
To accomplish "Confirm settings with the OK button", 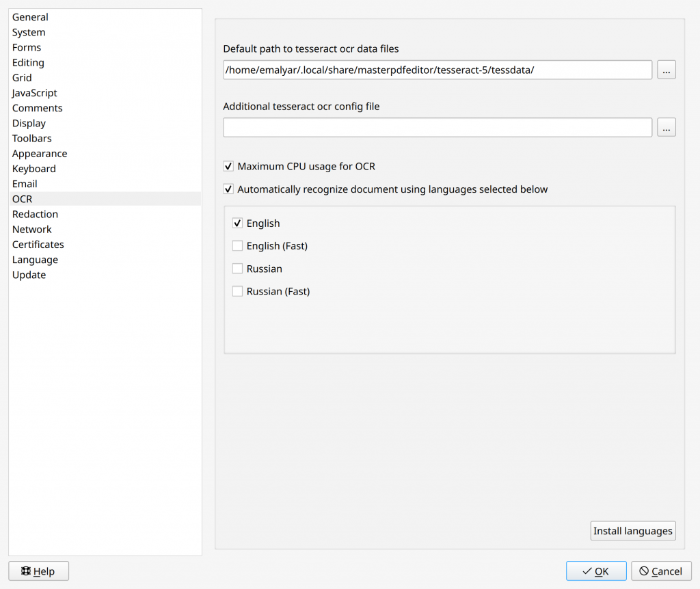I will [x=595, y=571].
